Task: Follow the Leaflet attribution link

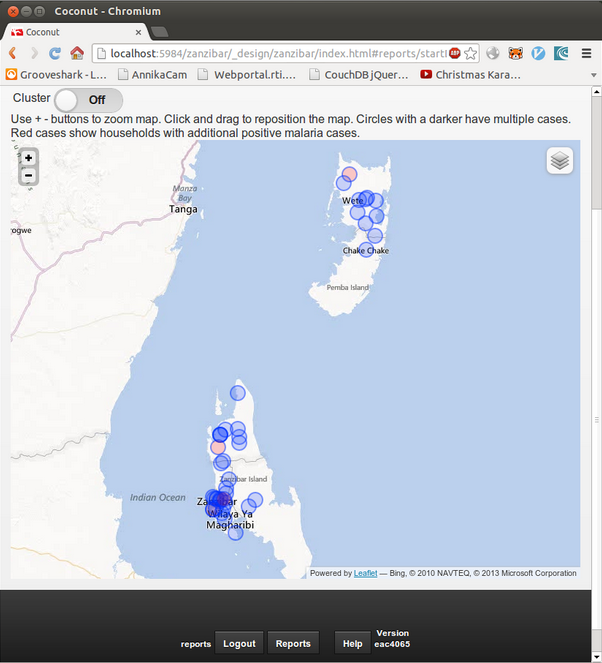Action: click(x=365, y=573)
